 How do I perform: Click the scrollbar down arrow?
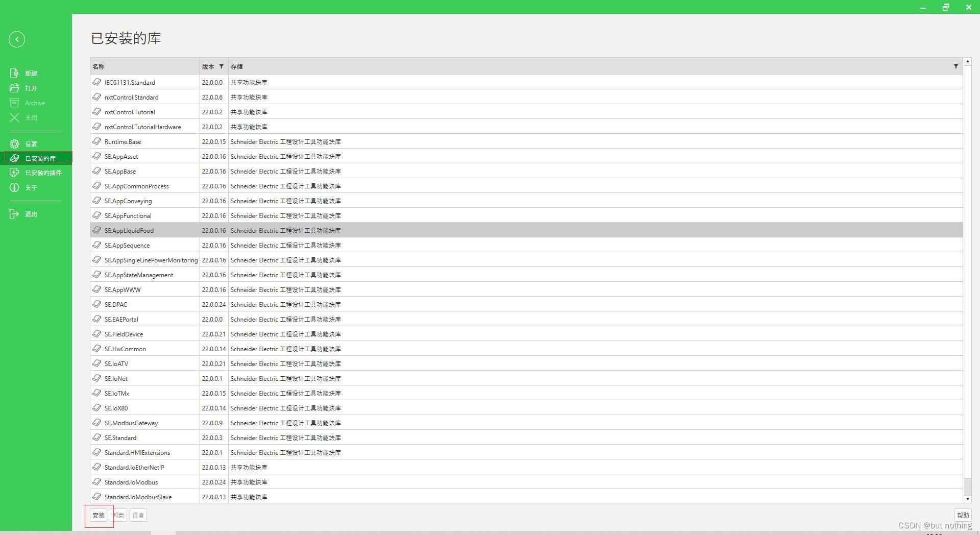tap(967, 499)
